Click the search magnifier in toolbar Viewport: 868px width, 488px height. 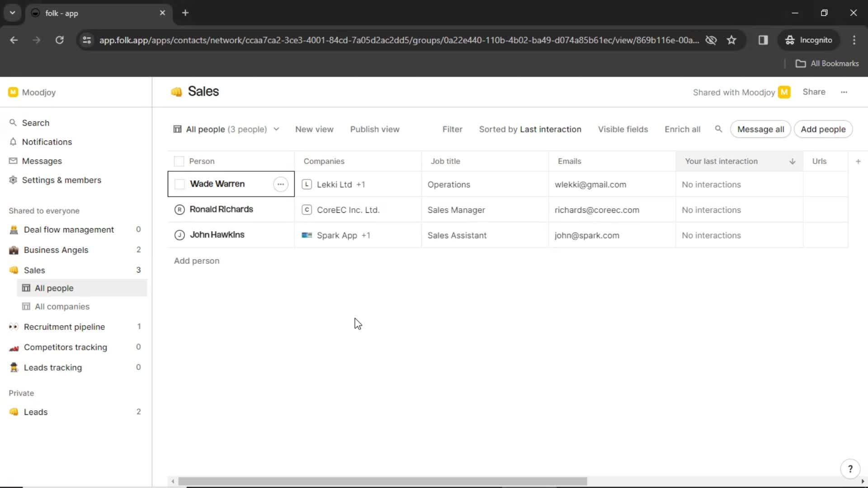pyautogui.click(x=719, y=129)
